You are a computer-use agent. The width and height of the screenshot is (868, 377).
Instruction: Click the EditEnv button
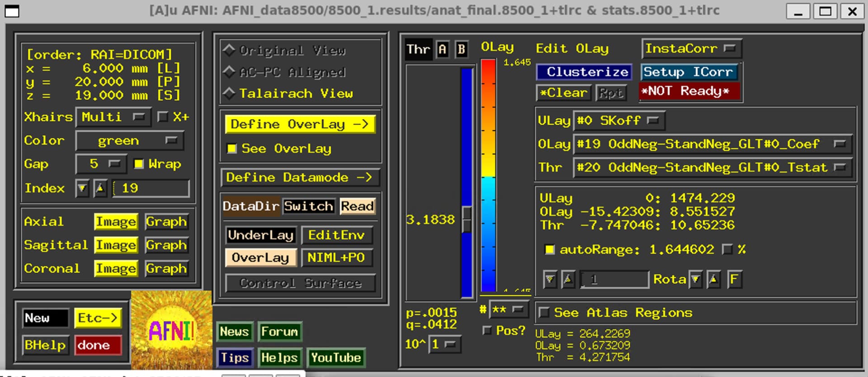(336, 235)
